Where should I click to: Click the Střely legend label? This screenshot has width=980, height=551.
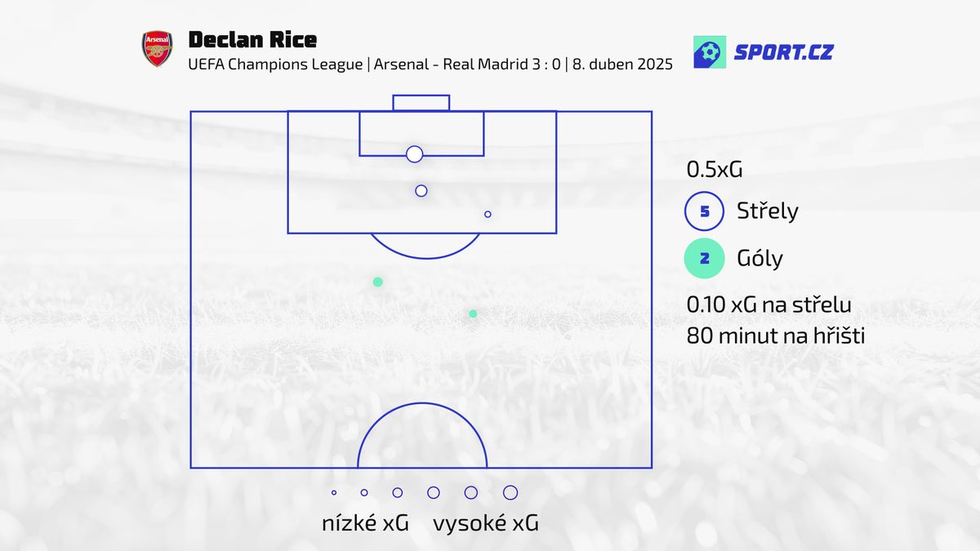[x=768, y=211]
